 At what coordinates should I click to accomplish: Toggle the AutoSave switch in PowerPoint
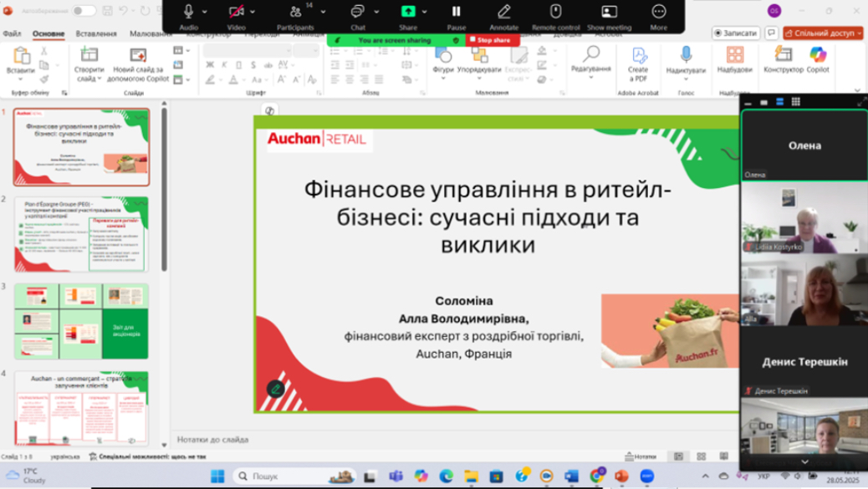pos(83,11)
